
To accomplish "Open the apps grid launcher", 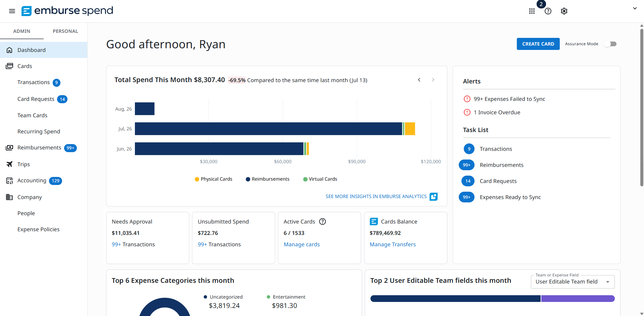I will 532,11.
